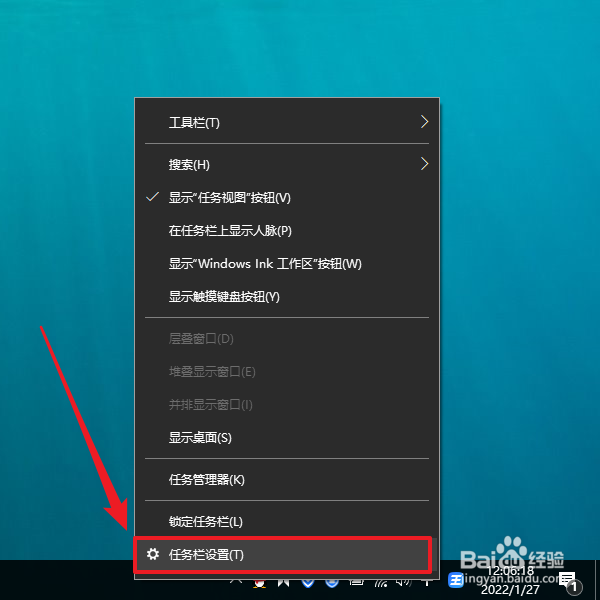The image size is (600, 600).
Task: Enable 显示"Windows Ink 工作区"按钮(W)
Action: [x=287, y=263]
